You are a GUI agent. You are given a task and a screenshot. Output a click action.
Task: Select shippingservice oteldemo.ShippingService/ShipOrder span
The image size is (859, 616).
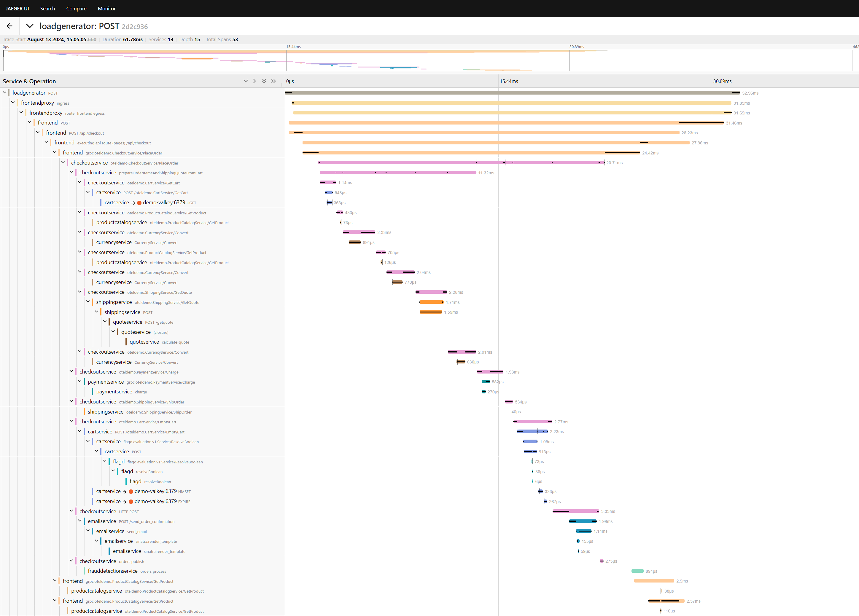[x=140, y=412]
